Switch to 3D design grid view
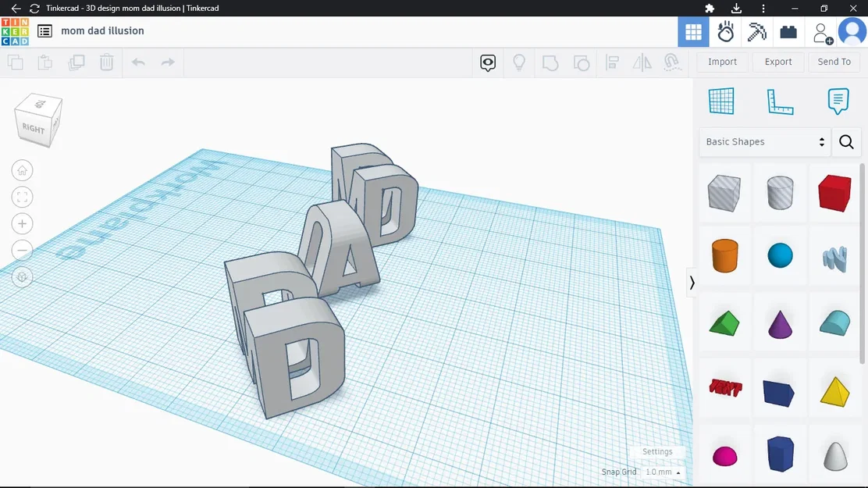Image resolution: width=868 pixels, height=488 pixels. coord(693,31)
